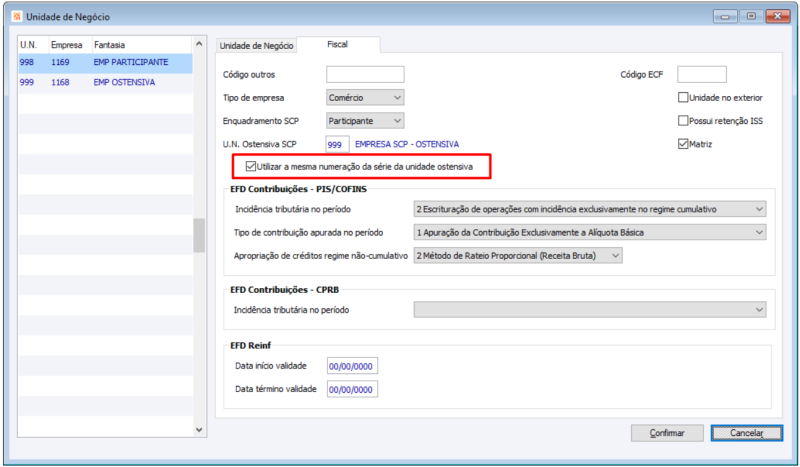This screenshot has width=800, height=467.
Task: Click the Código outros input field
Action: click(365, 75)
